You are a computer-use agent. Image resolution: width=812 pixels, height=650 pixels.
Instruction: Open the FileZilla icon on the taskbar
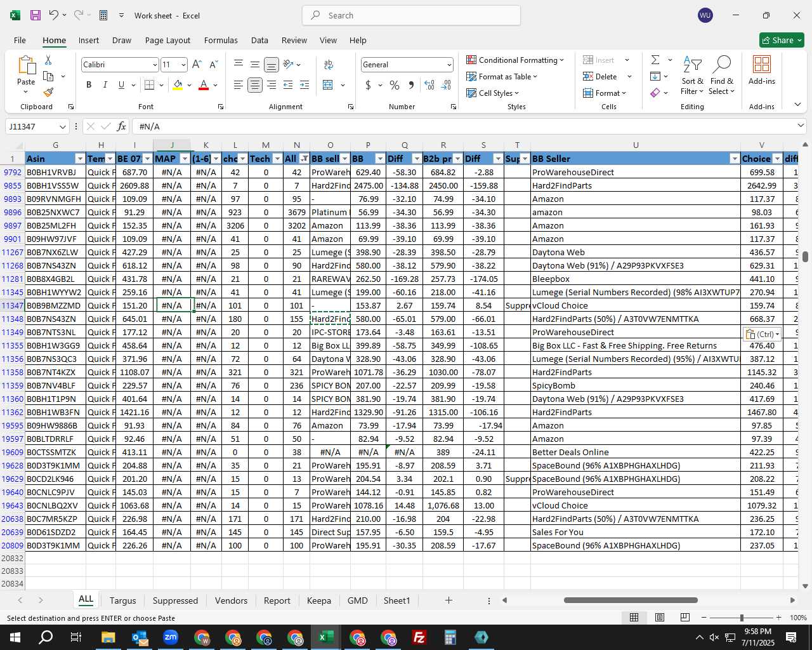(419, 637)
